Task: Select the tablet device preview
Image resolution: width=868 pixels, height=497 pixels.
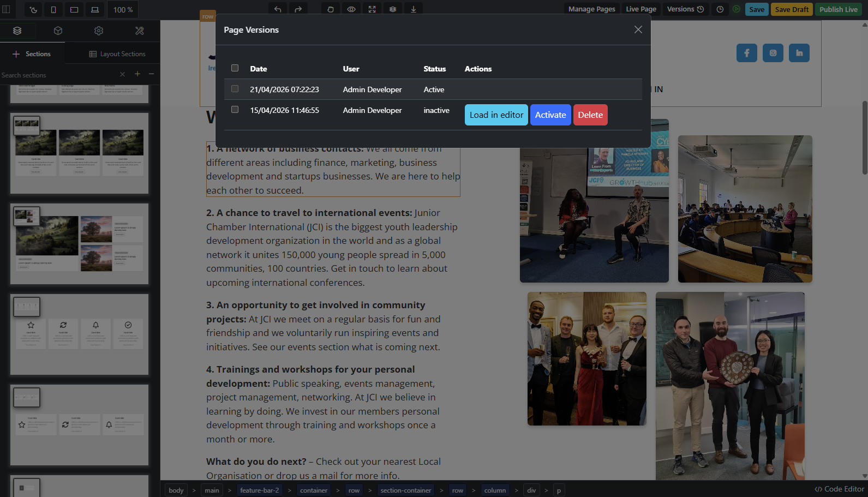Action: 74,10
